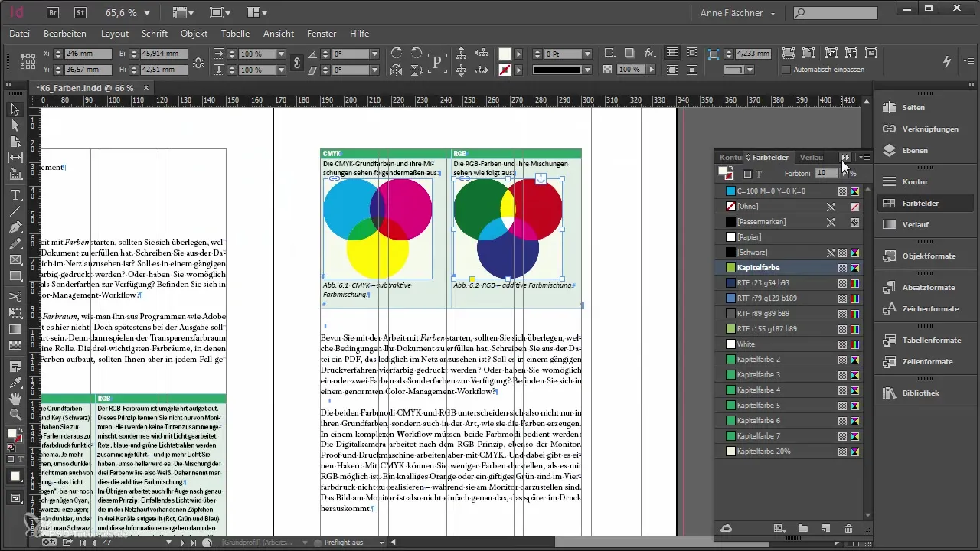Open Farbfelder panel flyout menu
Viewport: 980px width, 551px height.
coord(864,157)
